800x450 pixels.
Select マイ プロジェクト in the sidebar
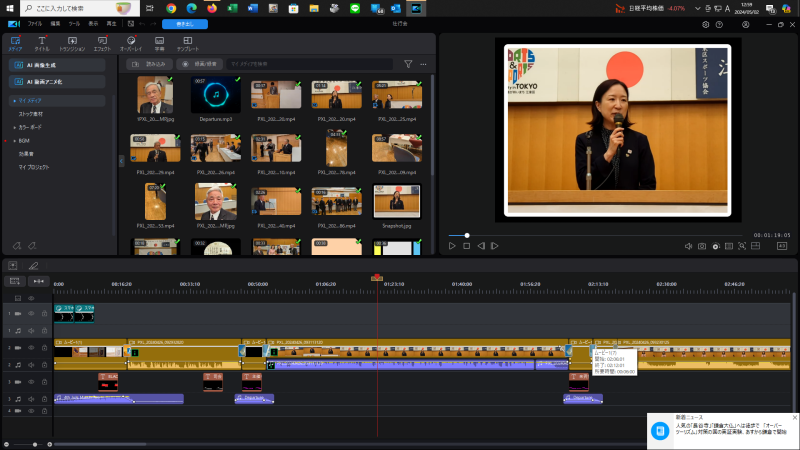pyautogui.click(x=34, y=167)
